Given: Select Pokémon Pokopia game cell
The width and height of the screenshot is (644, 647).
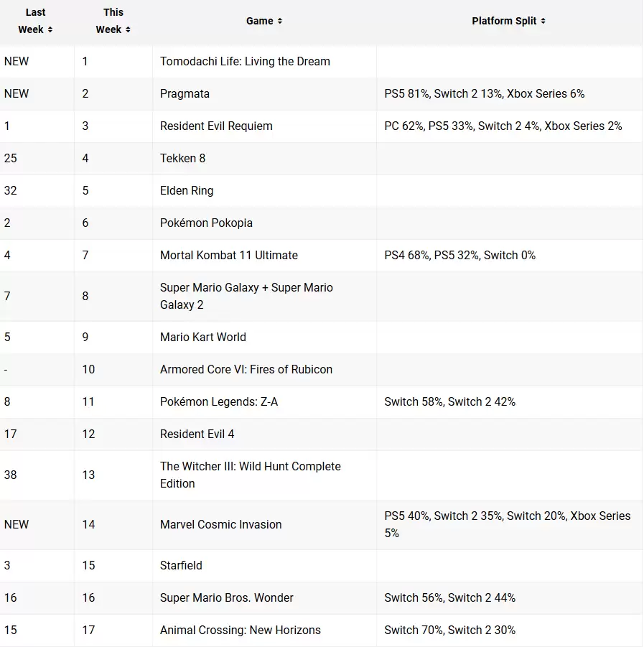Looking at the screenshot, I should pyautogui.click(x=206, y=223).
